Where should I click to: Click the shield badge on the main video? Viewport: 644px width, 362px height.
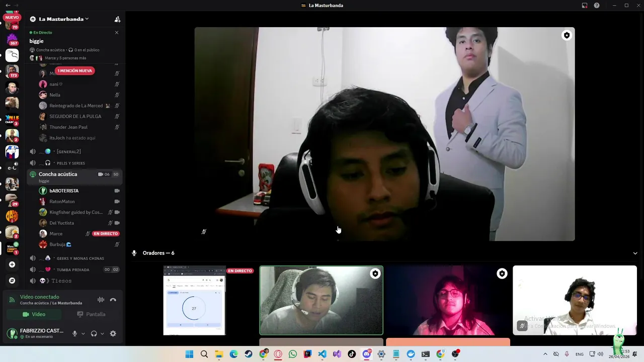(567, 35)
